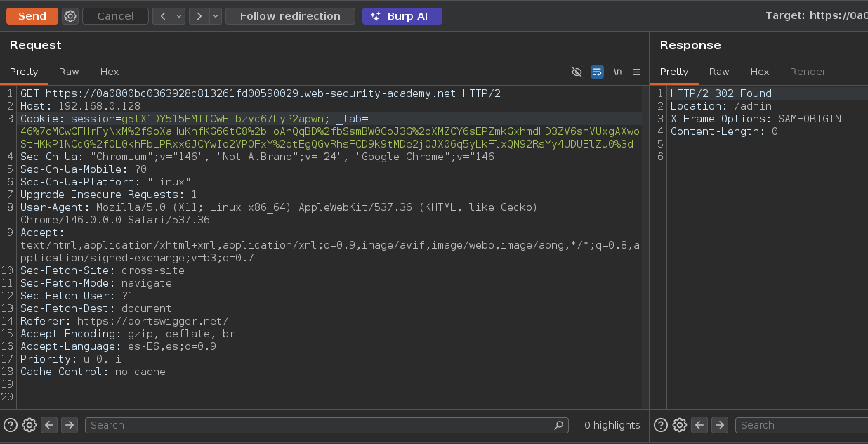Screen dimensions: 868x444
Task: Open response search settings gear
Action: coord(680,425)
